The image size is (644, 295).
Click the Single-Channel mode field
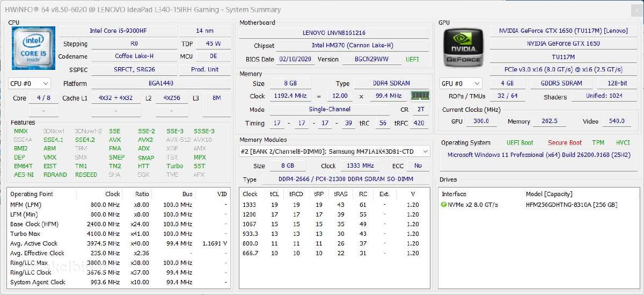coord(330,110)
